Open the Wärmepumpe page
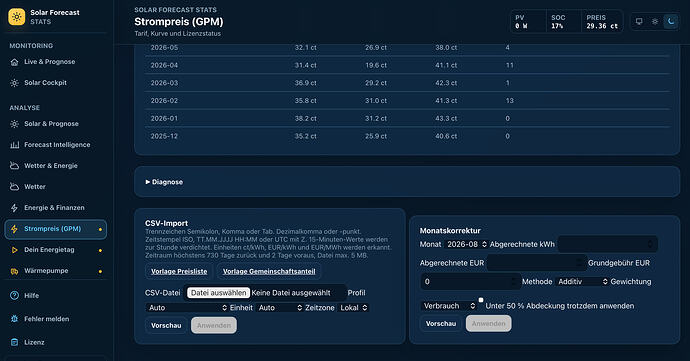This screenshot has width=690, height=361. [x=55, y=271]
